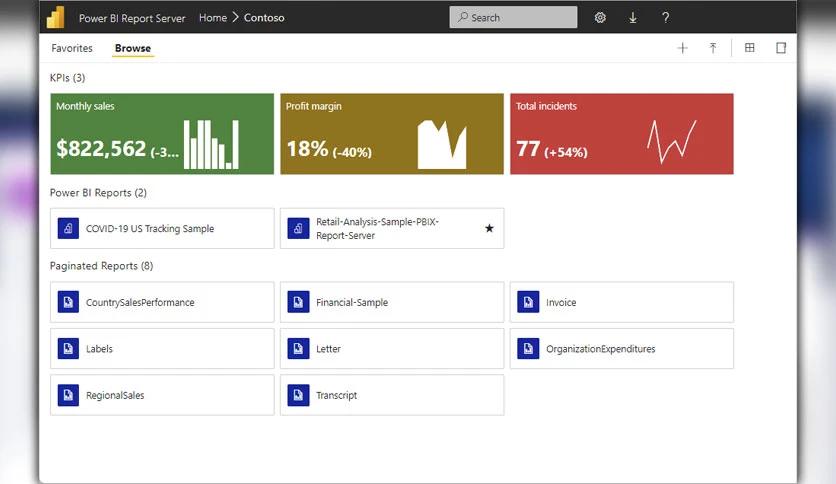
Task: Click the download arrow icon
Action: coord(633,18)
